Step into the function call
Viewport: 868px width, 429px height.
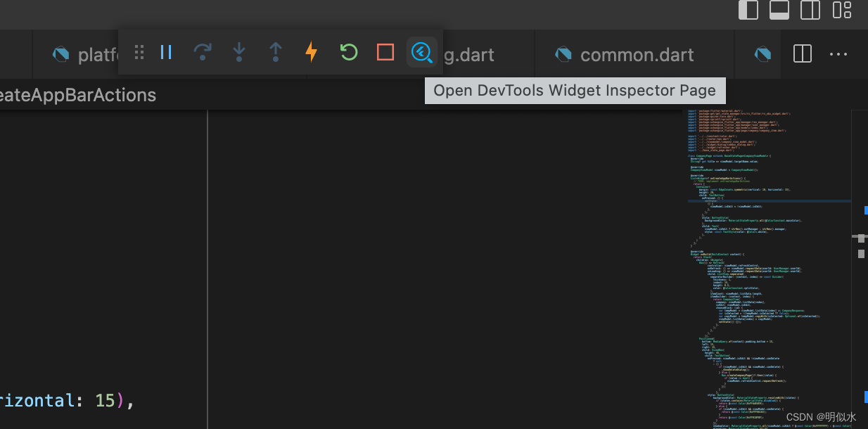tap(239, 51)
